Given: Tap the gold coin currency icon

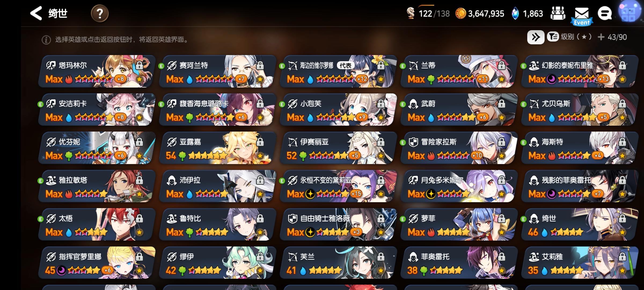Looking at the screenshot, I should (460, 13).
